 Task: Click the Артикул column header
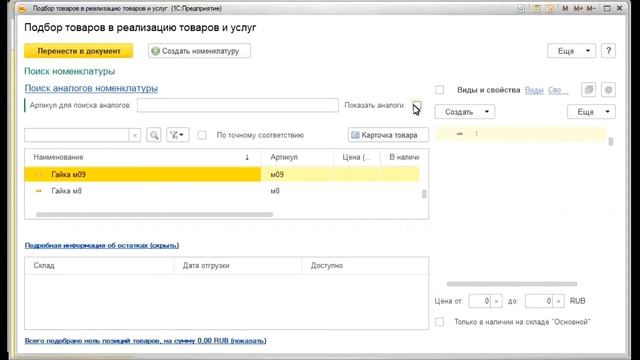[x=297, y=157]
